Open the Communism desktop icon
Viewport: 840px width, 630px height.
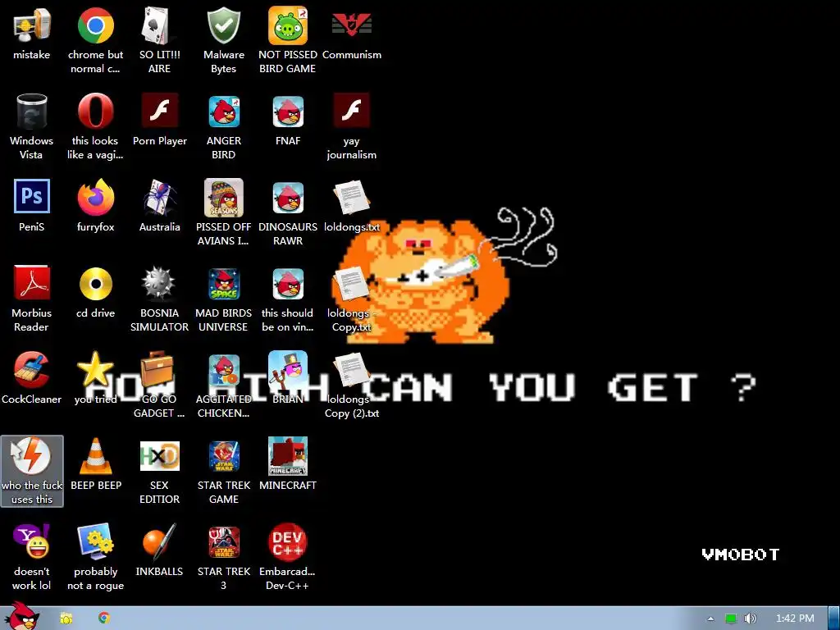point(351,25)
